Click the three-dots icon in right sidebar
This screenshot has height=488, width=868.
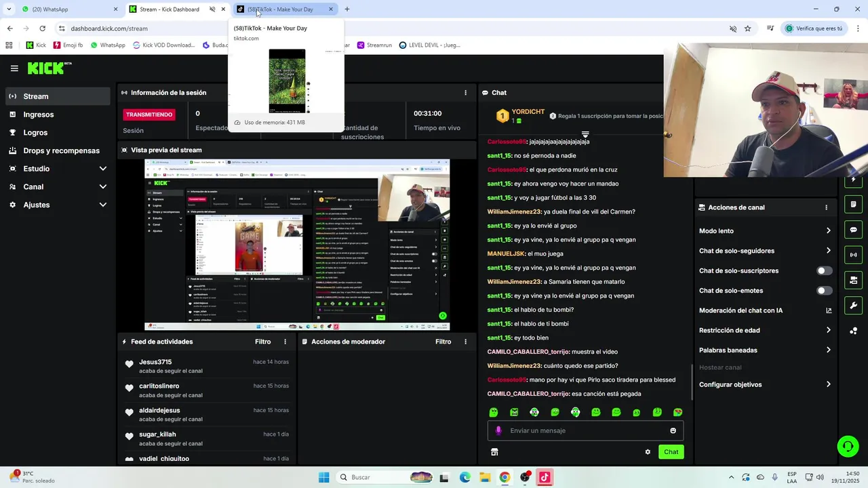coord(853,331)
